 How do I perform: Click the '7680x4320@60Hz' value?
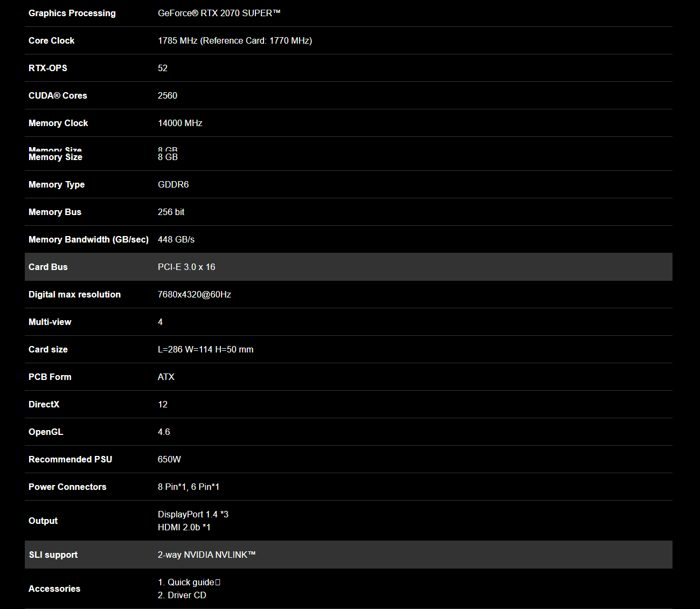click(195, 294)
